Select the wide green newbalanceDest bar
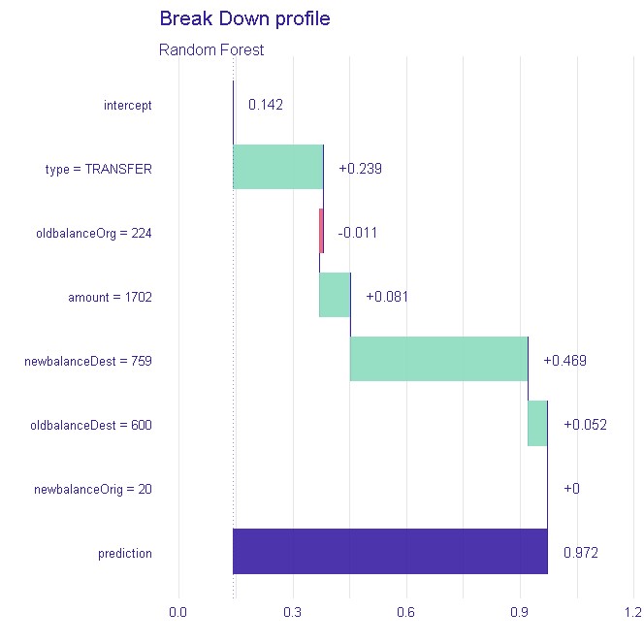 (x=438, y=359)
